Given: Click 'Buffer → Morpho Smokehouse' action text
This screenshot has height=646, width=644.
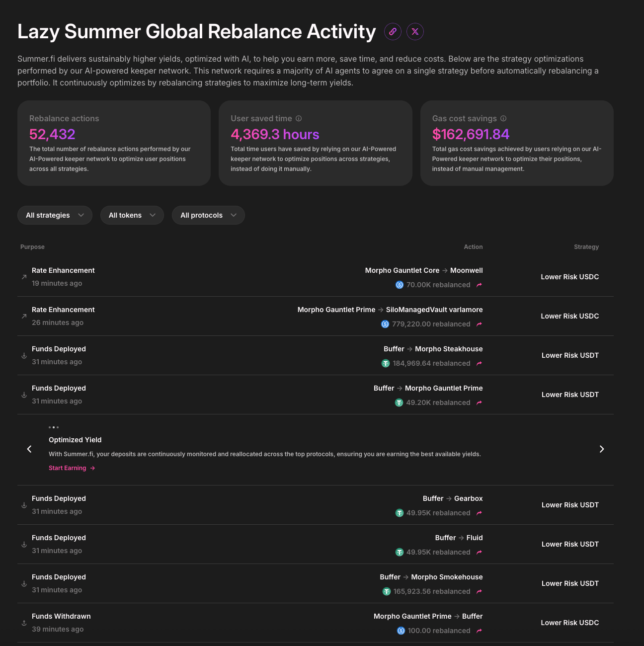Looking at the screenshot, I should click(x=431, y=577).
